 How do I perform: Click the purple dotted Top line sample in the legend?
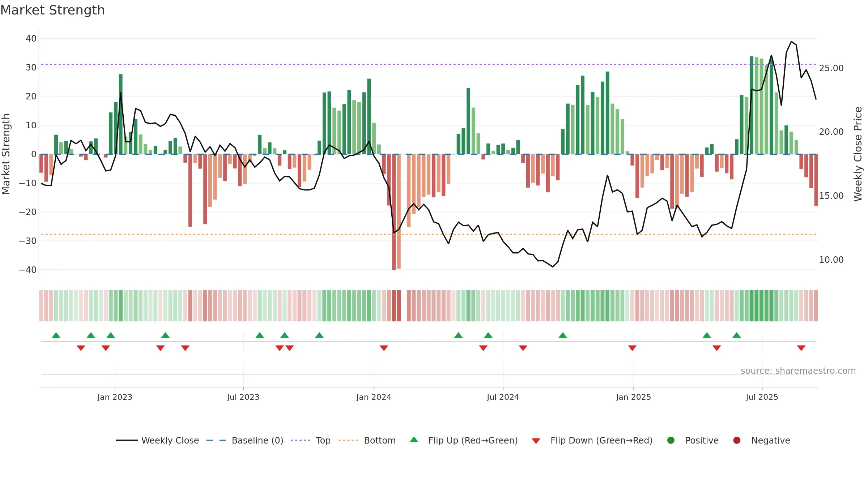point(301,440)
